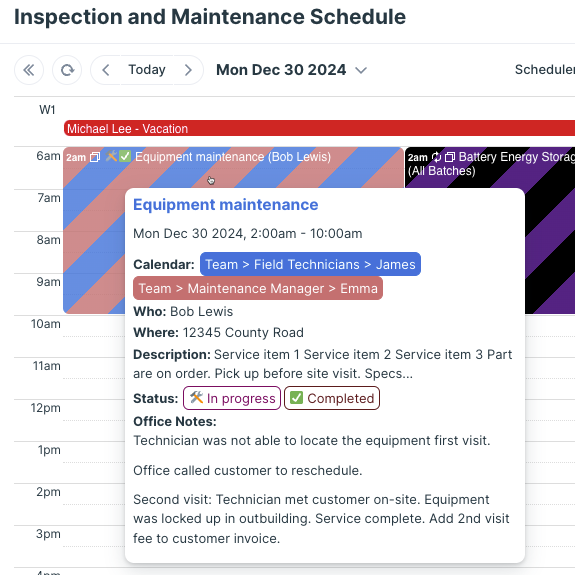The height and width of the screenshot is (575, 575).
Task: Click the Today button
Action: [147, 70]
